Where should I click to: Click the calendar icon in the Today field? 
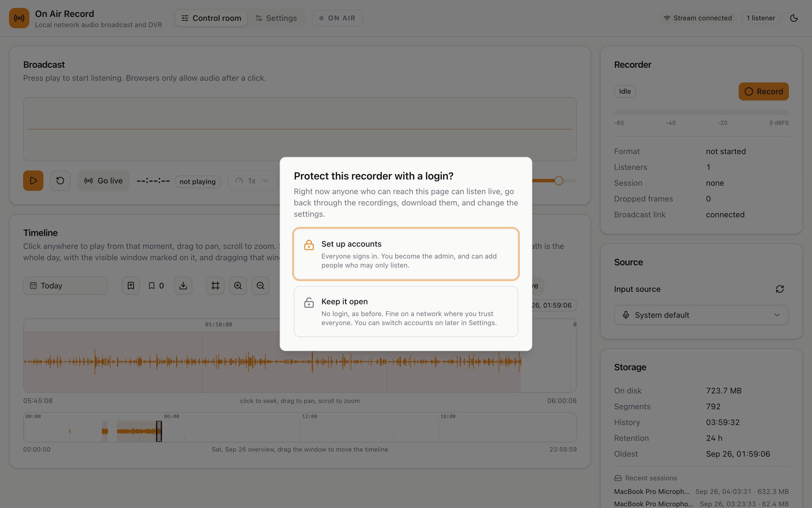pyautogui.click(x=33, y=286)
